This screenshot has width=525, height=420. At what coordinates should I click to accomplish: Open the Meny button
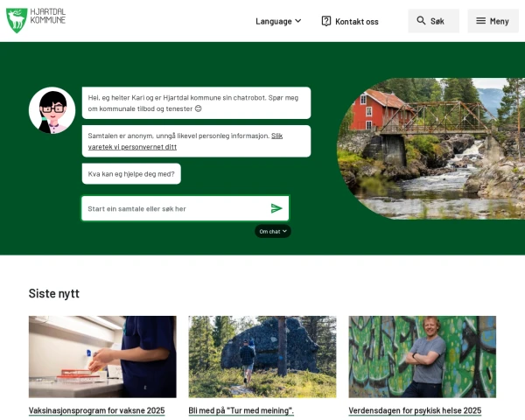coord(493,21)
